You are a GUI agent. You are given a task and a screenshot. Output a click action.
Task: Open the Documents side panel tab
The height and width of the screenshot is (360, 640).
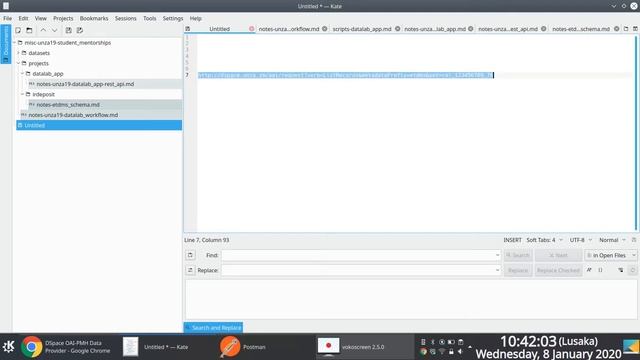[x=6, y=44]
